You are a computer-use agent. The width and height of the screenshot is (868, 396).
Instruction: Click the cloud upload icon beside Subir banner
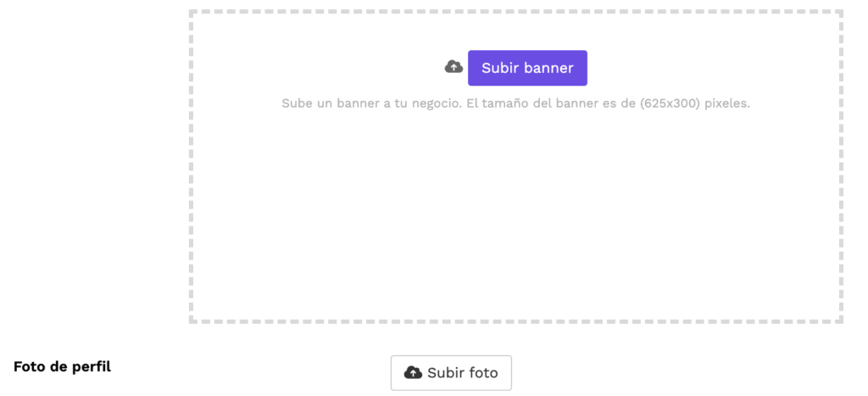[x=454, y=67]
